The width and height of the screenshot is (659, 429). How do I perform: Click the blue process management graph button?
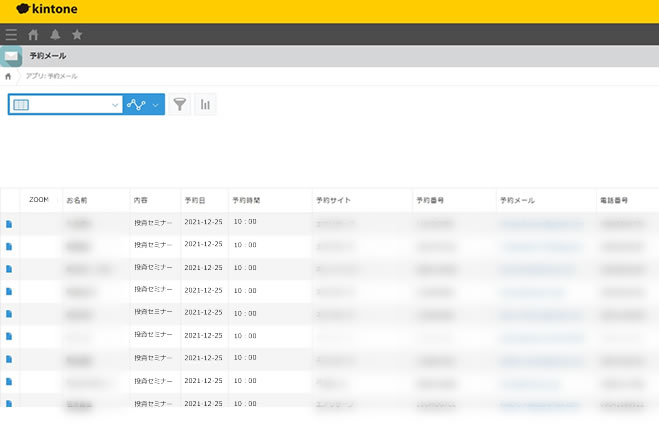click(x=137, y=105)
